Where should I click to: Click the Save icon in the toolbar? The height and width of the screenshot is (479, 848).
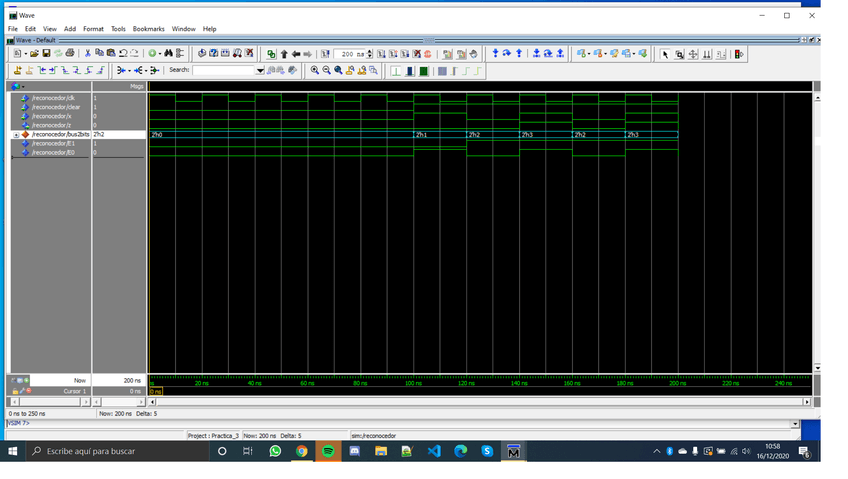46,53
